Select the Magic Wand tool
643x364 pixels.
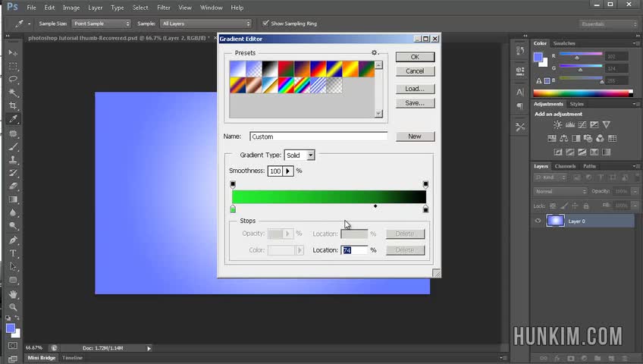[13, 93]
